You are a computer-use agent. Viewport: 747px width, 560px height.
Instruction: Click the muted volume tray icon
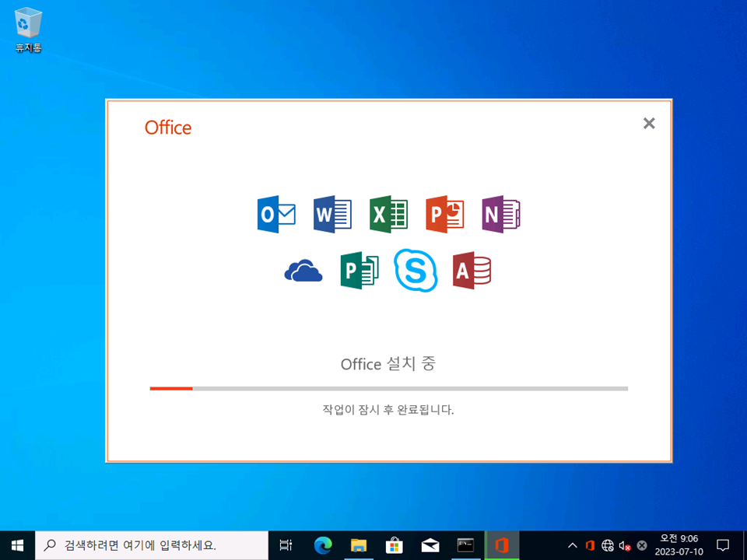tap(625, 545)
